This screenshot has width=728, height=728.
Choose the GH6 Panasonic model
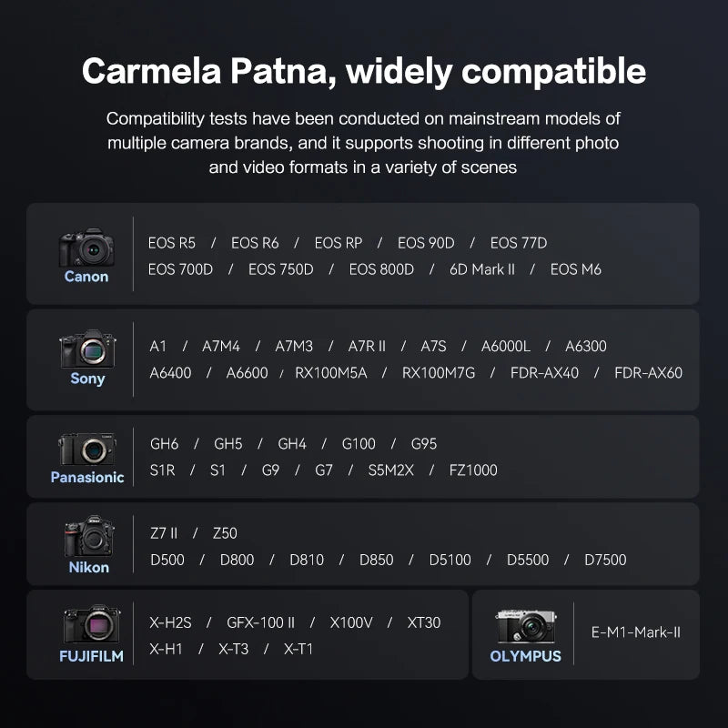point(165,443)
